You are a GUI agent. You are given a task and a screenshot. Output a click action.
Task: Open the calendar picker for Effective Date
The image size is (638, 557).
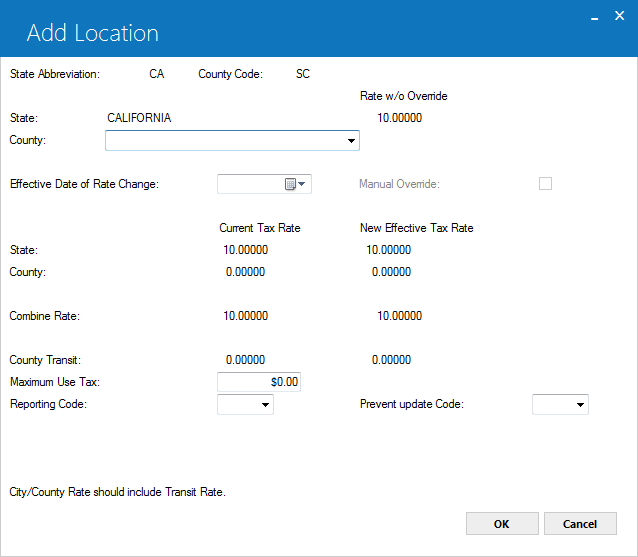tap(295, 184)
